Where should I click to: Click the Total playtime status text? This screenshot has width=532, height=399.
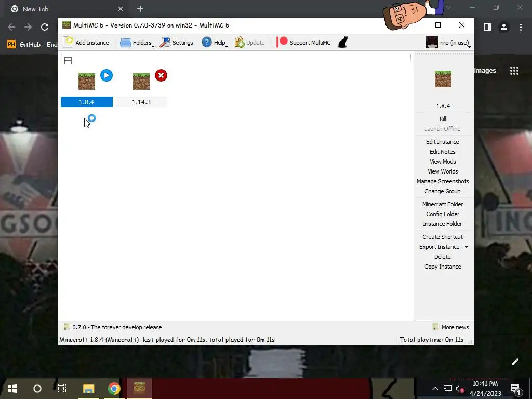[431, 340]
